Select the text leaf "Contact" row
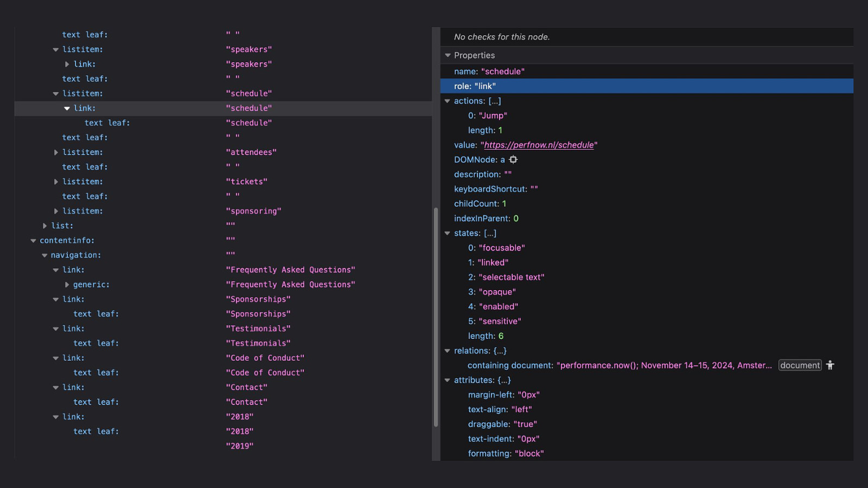Image resolution: width=868 pixels, height=488 pixels. 223,402
